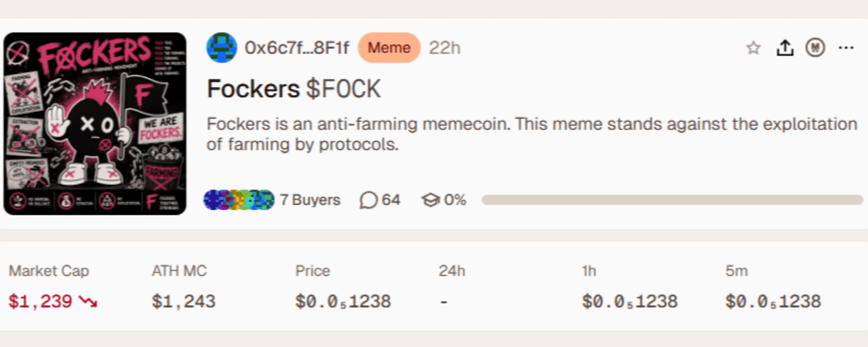Click the bonding progress bar
This screenshot has height=347, width=868.
672,200
